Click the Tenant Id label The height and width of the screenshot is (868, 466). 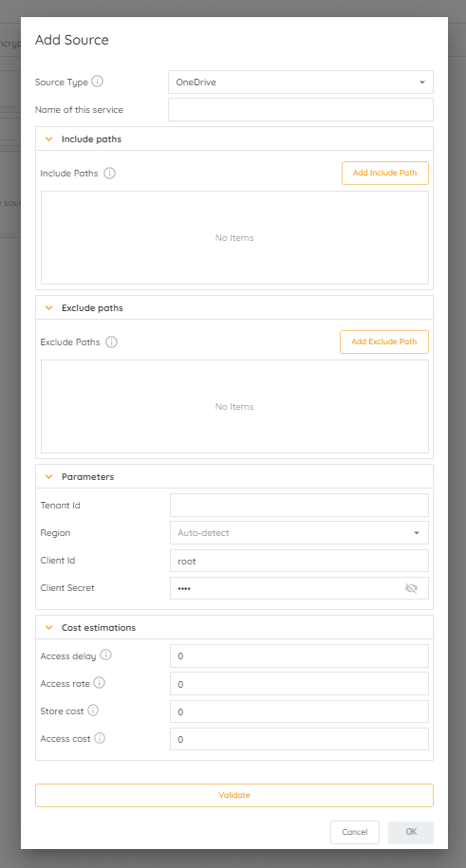tap(61, 505)
